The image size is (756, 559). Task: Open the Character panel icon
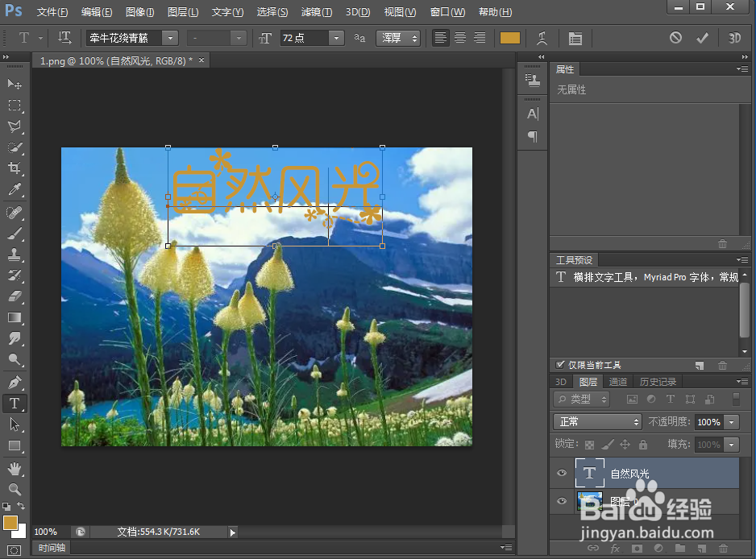pos(532,114)
